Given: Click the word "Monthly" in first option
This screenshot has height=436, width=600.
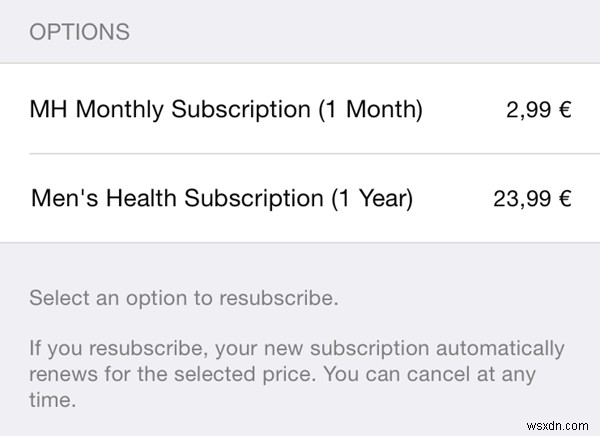Looking at the screenshot, I should pyautogui.click(x=119, y=109).
